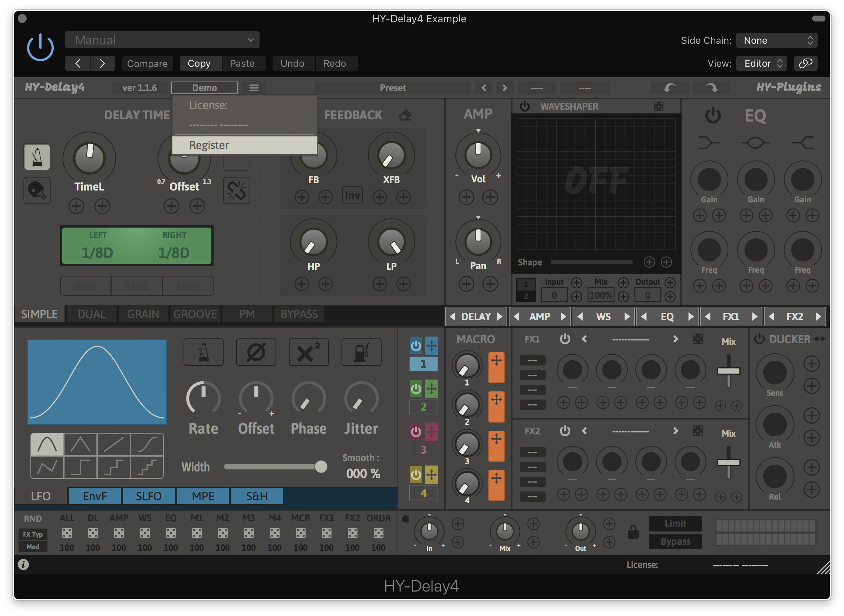This screenshot has height=616, width=844.
Task: Click the ping-pong paddle icon
Action: click(37, 191)
